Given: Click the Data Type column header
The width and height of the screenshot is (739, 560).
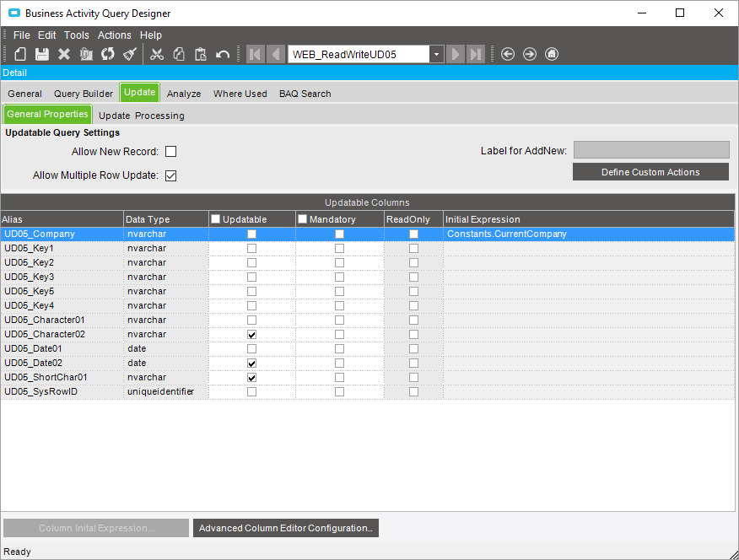Looking at the screenshot, I should tap(166, 219).
